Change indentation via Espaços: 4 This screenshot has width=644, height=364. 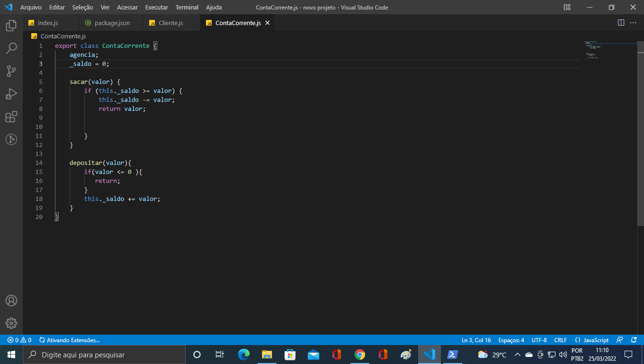[511, 340]
